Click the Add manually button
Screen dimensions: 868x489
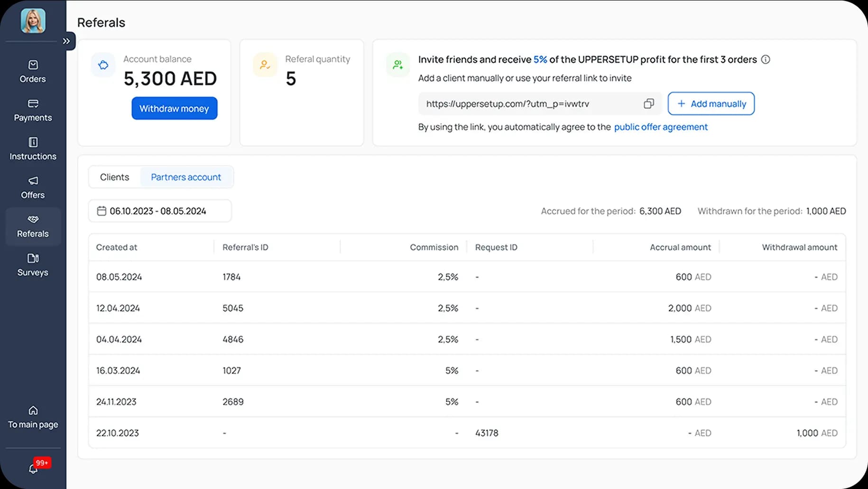(711, 103)
